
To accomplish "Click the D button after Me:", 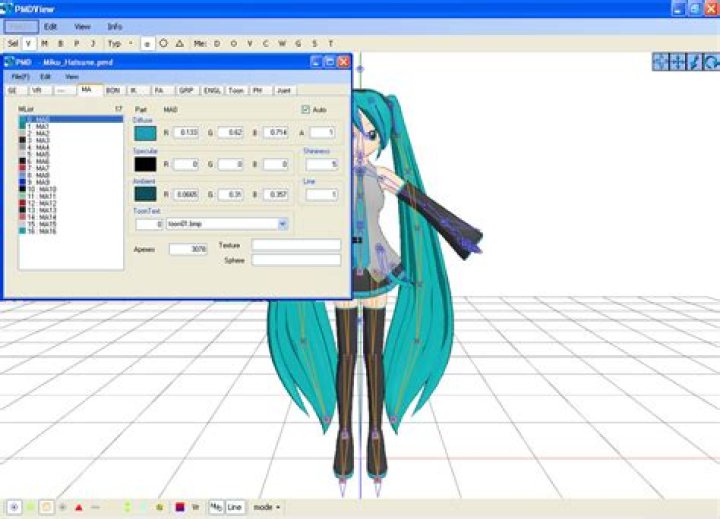I will click(x=217, y=44).
